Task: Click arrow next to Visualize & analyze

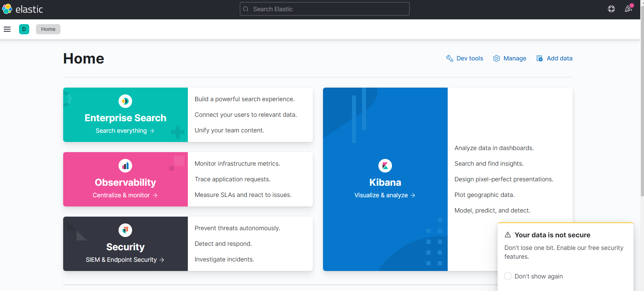Action: coord(413,195)
